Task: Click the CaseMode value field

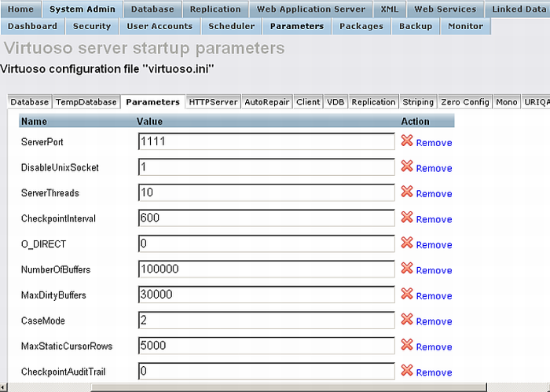Action: tap(266, 321)
